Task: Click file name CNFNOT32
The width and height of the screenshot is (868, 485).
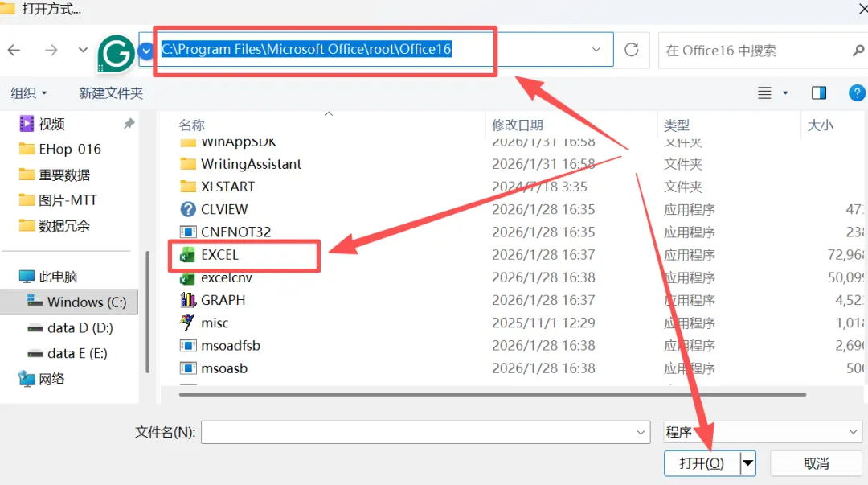Action: pos(235,232)
